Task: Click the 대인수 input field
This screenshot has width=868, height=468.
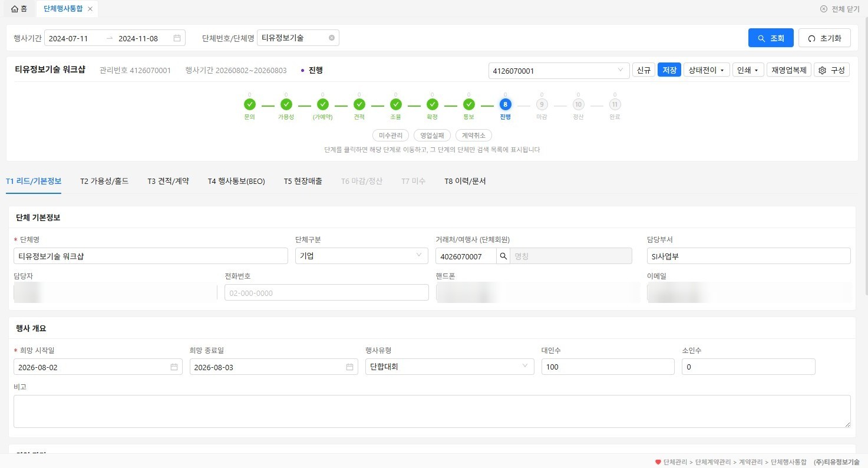Action: pos(608,367)
